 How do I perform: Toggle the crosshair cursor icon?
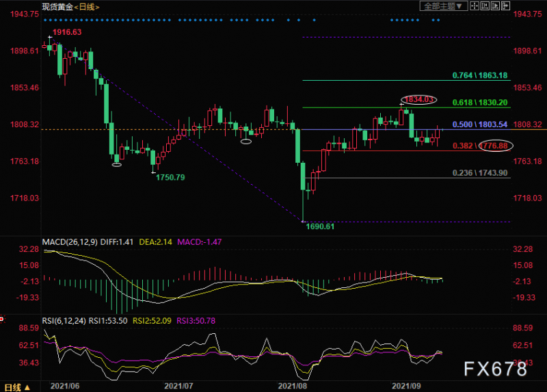[475, 6]
